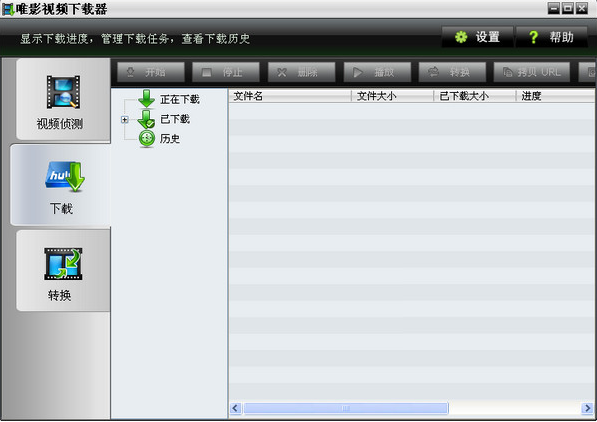
Task: Sort by the 文件名 column header
Action: [x=290, y=96]
